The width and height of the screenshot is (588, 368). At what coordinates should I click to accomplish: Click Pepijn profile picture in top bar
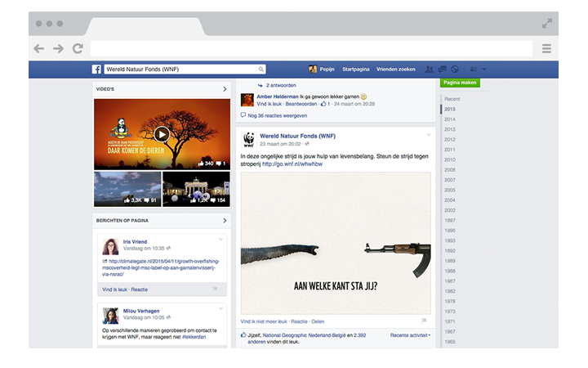313,69
